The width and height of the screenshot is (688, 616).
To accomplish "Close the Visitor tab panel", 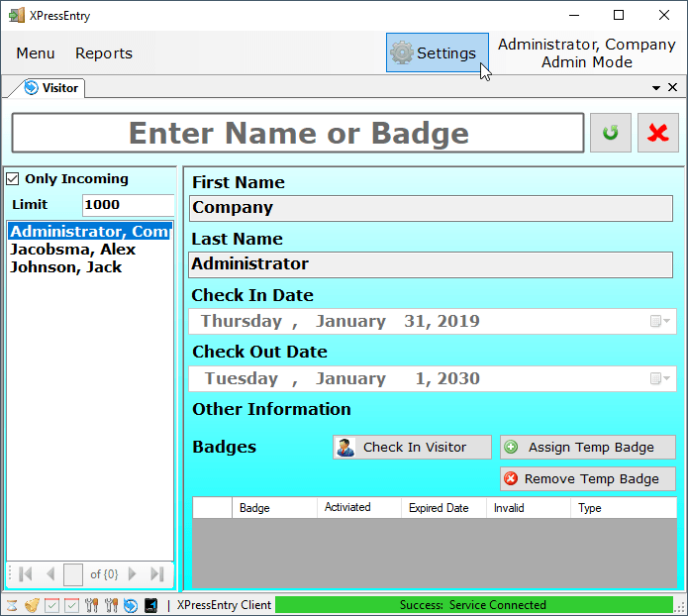I will click(672, 87).
